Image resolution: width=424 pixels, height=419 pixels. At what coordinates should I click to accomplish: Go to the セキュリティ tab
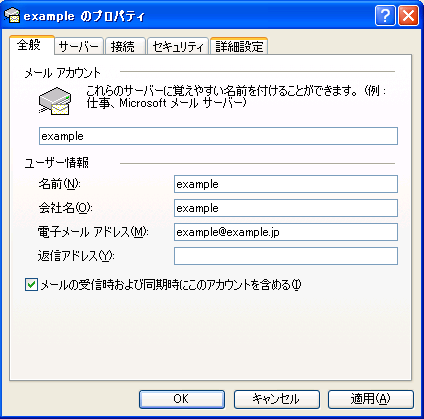(178, 46)
